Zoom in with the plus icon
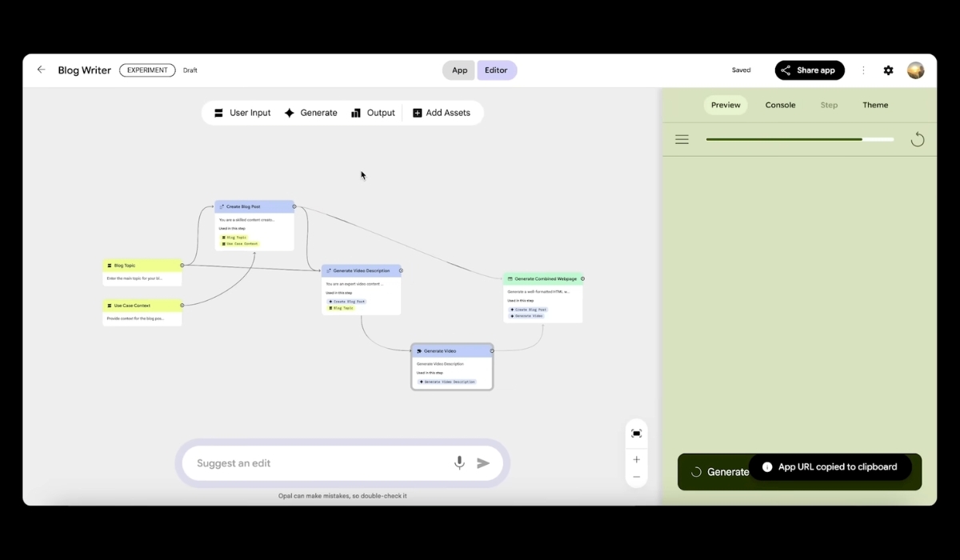 coord(637,460)
